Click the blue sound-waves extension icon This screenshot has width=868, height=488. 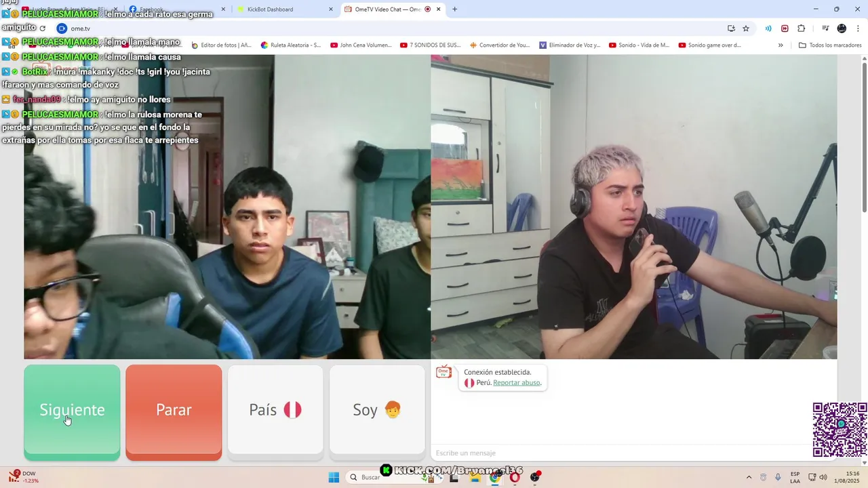768,28
